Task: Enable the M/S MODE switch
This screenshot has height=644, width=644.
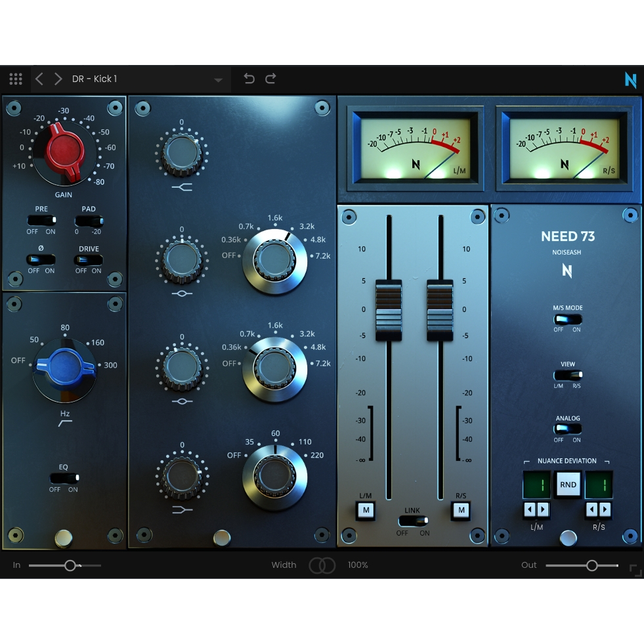Action: (567, 320)
